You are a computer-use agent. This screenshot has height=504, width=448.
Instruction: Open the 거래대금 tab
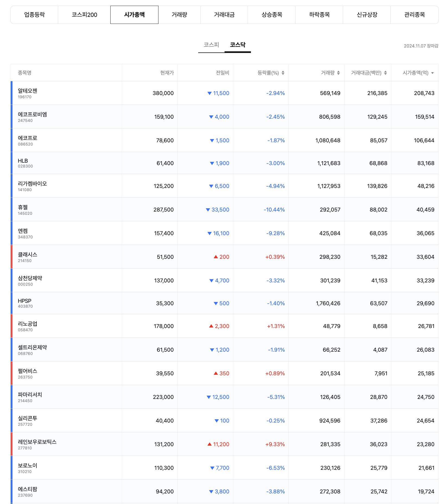click(224, 15)
